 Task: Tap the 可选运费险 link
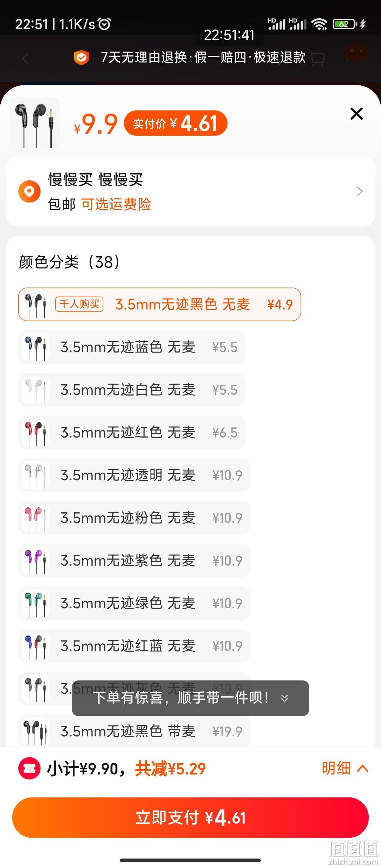click(x=116, y=204)
